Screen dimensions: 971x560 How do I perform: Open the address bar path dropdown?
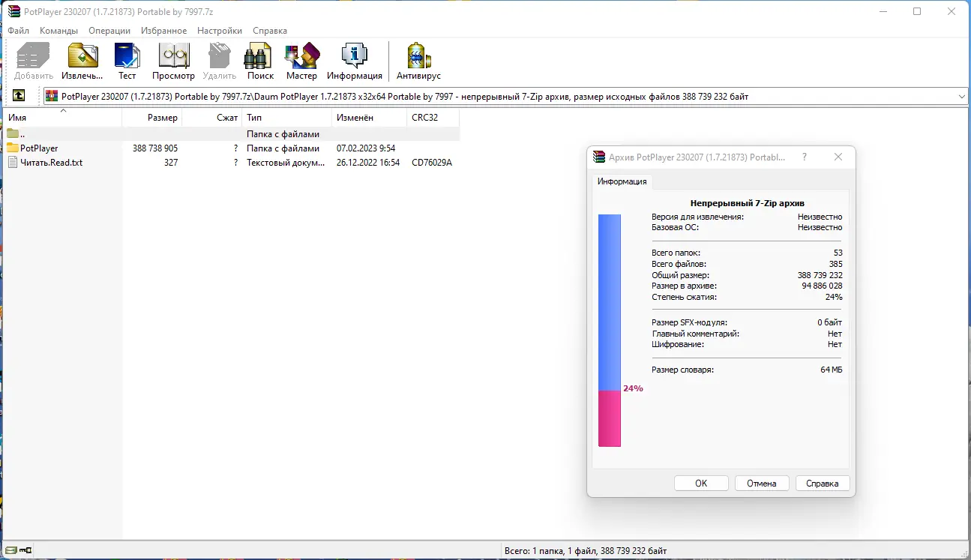pyautogui.click(x=961, y=96)
